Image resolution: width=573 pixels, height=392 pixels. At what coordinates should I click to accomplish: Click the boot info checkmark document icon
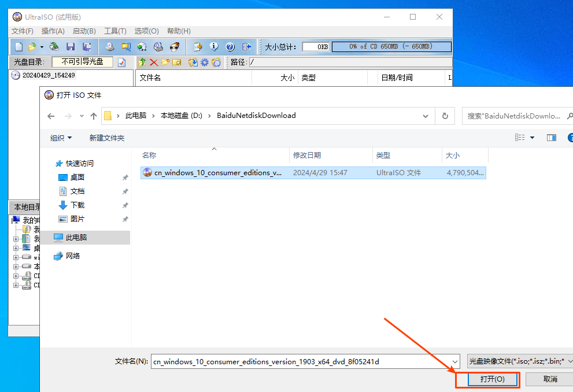121,62
